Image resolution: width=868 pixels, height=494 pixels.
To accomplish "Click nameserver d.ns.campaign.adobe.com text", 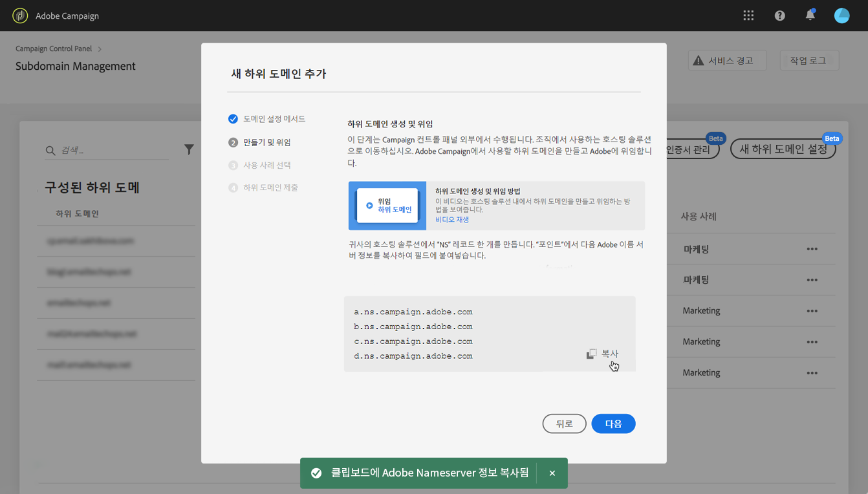I will pyautogui.click(x=413, y=356).
